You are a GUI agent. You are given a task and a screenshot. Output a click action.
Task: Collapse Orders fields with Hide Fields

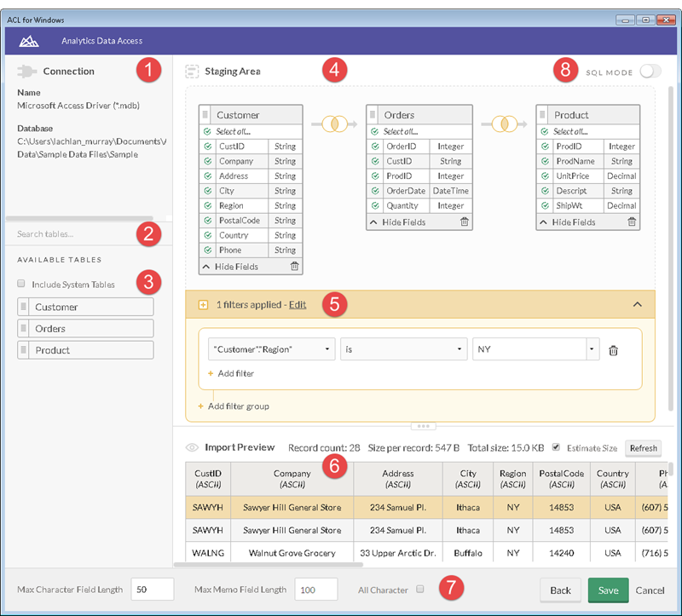[x=398, y=222]
